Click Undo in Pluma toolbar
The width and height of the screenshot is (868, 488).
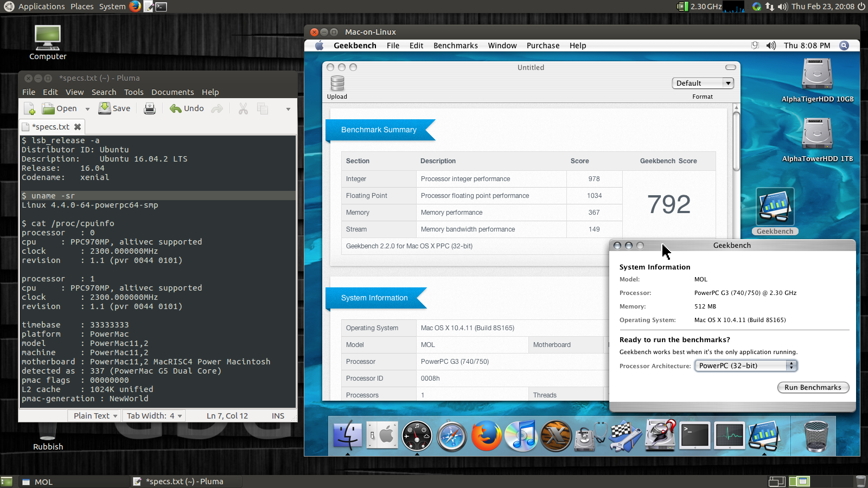(x=187, y=108)
